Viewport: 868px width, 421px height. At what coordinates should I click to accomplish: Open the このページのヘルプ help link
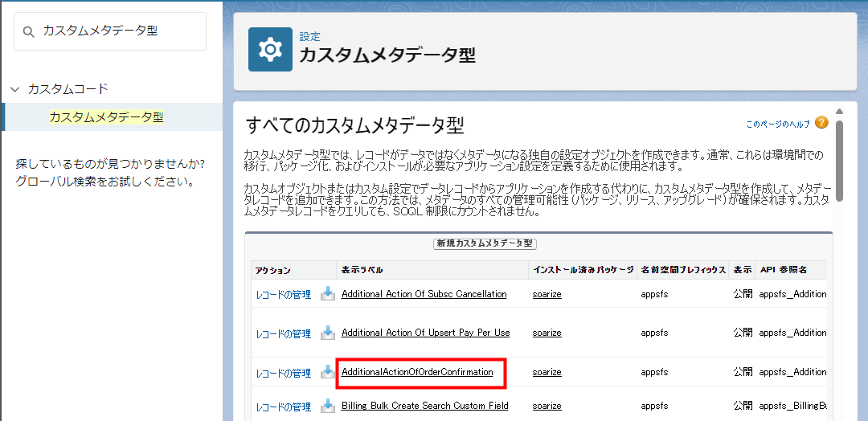(x=778, y=125)
